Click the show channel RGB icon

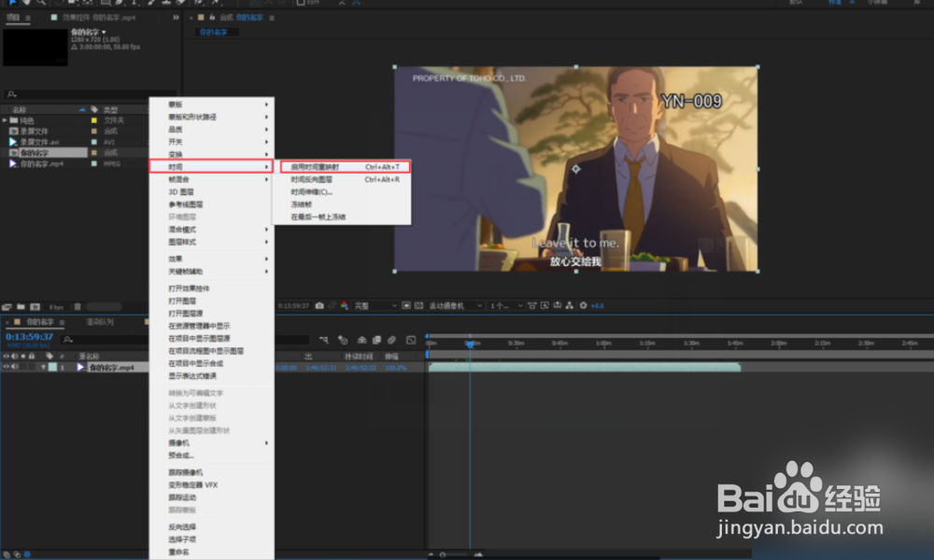click(345, 306)
